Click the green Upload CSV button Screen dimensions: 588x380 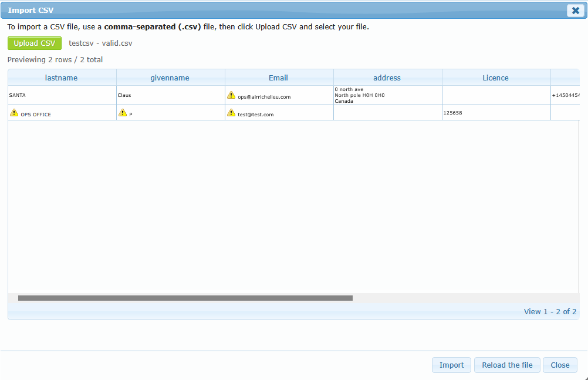[35, 43]
